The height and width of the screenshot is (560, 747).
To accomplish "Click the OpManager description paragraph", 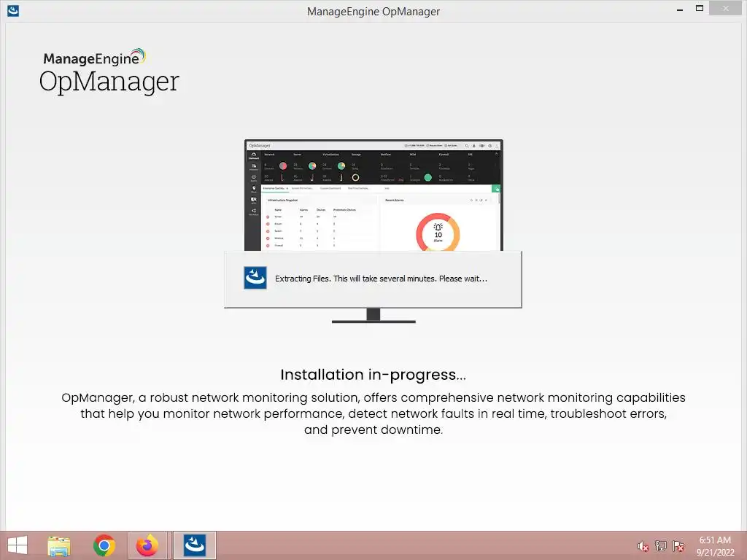I will (373, 413).
